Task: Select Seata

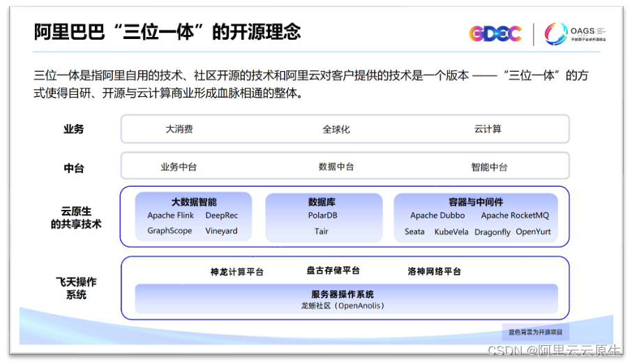Action: [x=415, y=232]
